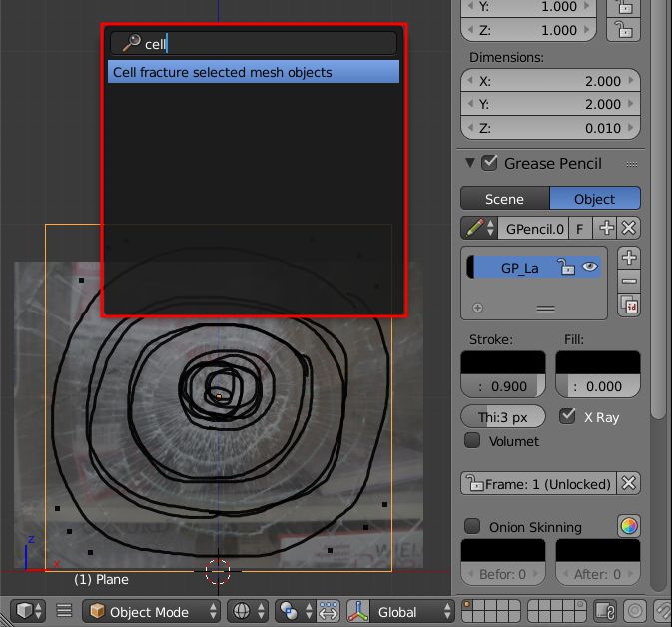Screen dimensions: 672x627
Task: Select the Cell fracture selected mesh objects result
Action: click(x=254, y=72)
